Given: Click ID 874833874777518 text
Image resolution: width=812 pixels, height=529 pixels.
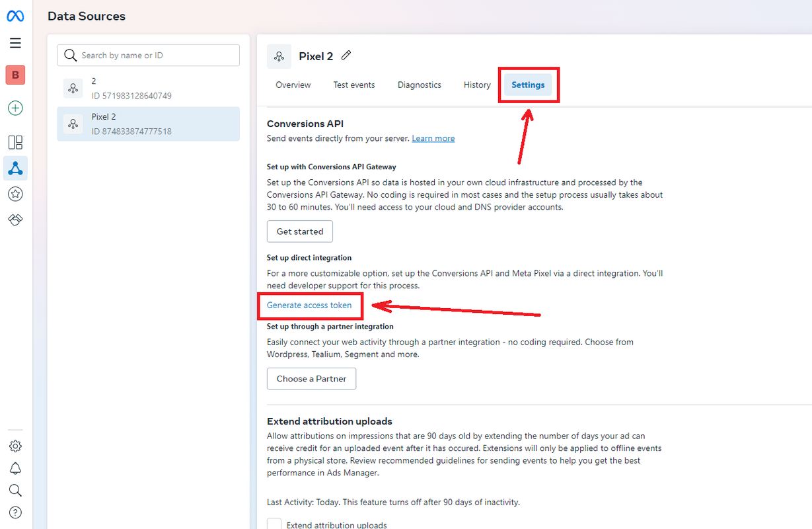Looking at the screenshot, I should [131, 132].
